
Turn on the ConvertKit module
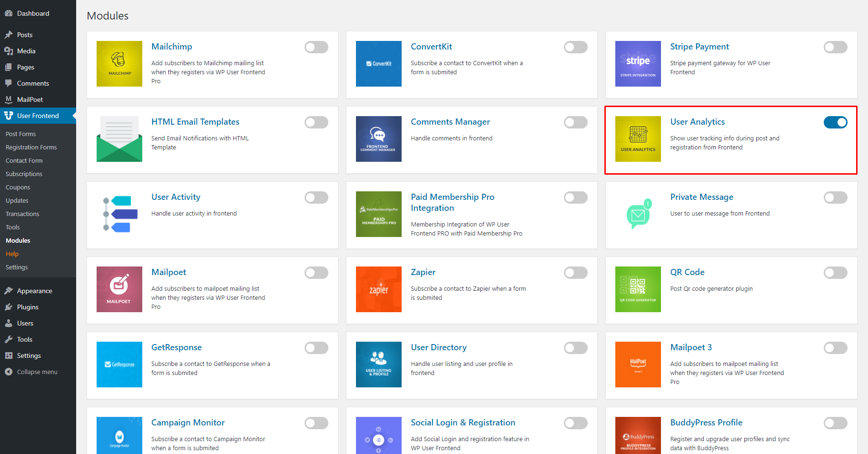[x=576, y=47]
